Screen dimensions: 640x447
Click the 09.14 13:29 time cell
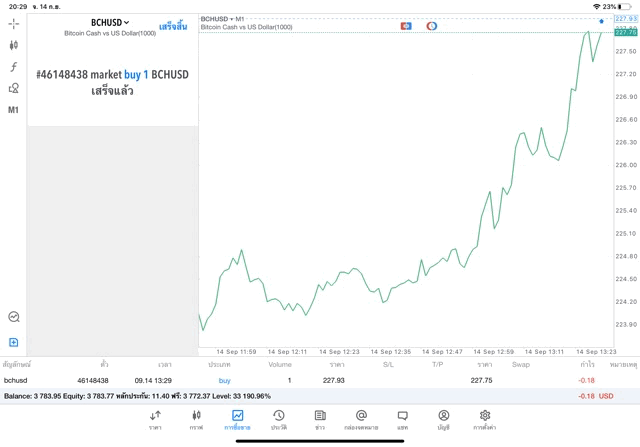(x=153, y=380)
